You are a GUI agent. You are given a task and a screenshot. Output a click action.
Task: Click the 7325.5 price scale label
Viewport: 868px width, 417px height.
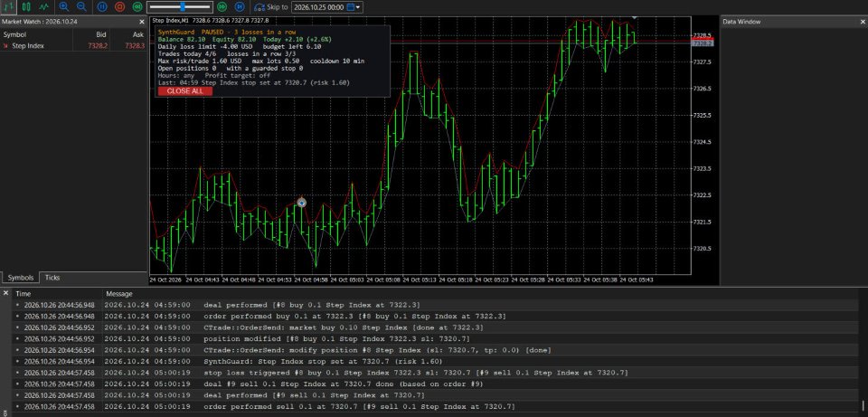pyautogui.click(x=702, y=115)
